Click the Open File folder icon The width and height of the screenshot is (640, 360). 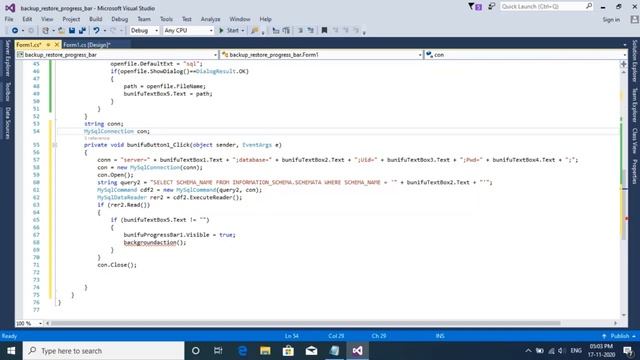[x=61, y=31]
